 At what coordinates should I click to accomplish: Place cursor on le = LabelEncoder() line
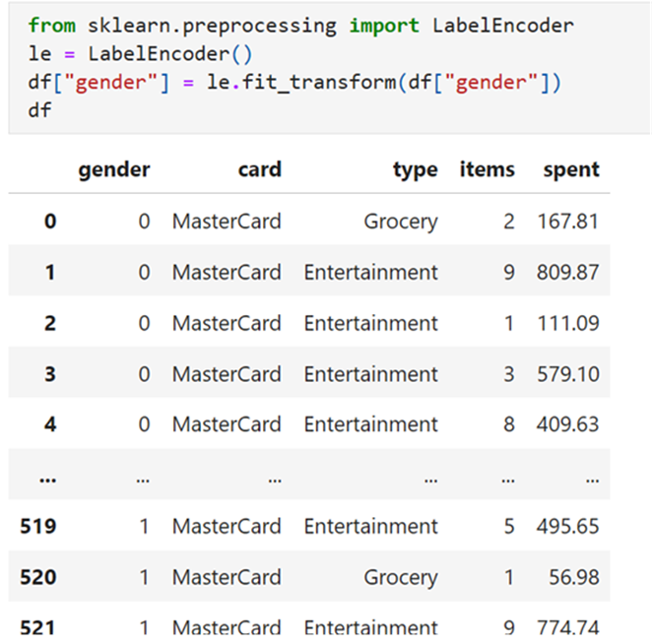[140, 54]
